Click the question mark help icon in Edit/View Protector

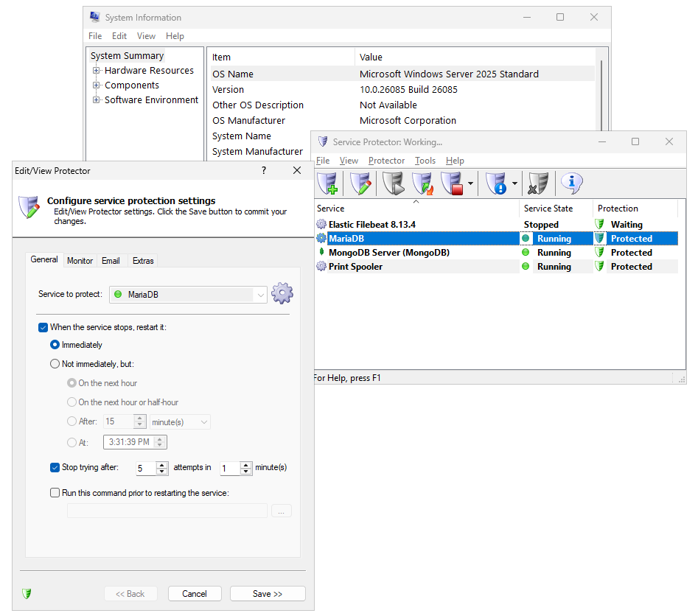(264, 170)
